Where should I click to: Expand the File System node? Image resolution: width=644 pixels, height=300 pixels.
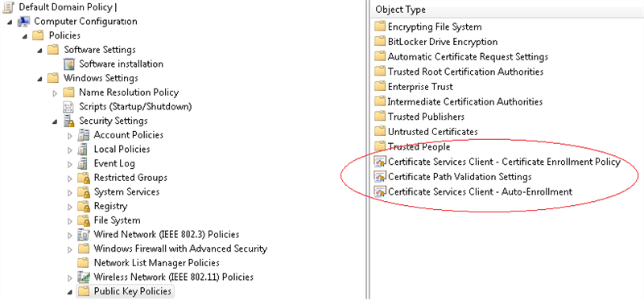[x=70, y=221]
